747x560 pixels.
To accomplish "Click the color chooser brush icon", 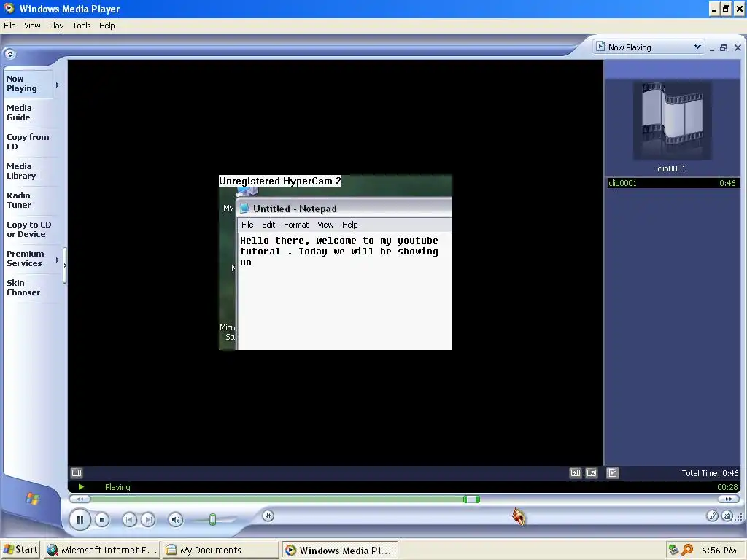I will pyautogui.click(x=712, y=516).
